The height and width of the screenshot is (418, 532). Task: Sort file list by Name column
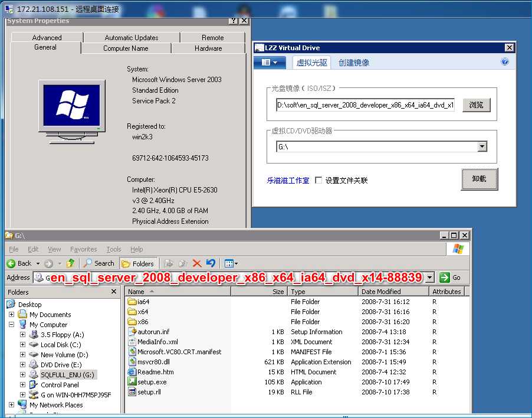coord(178,291)
